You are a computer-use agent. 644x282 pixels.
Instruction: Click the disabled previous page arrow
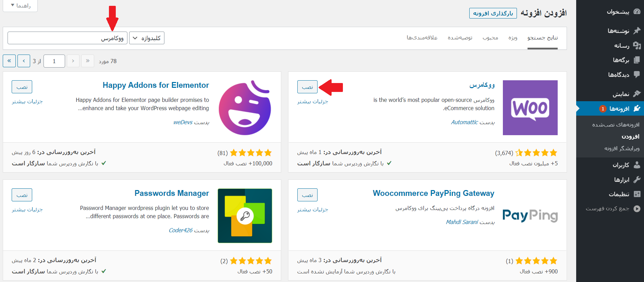[73, 61]
